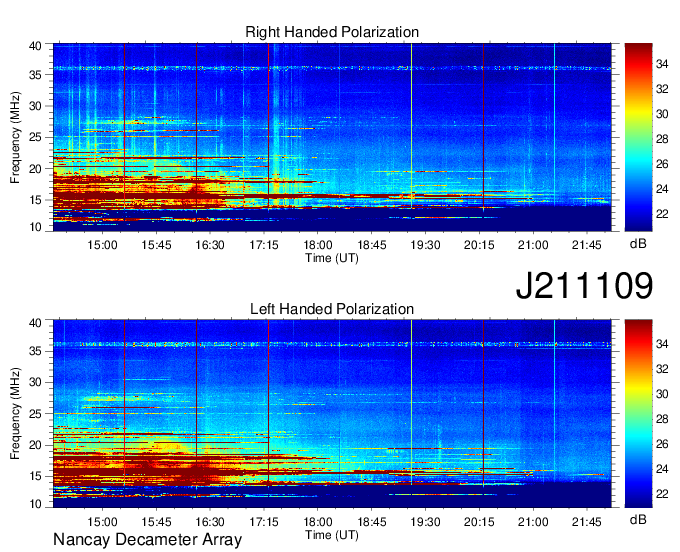Click the 40 MHz tick of Left Handed plot

[x=35, y=323]
